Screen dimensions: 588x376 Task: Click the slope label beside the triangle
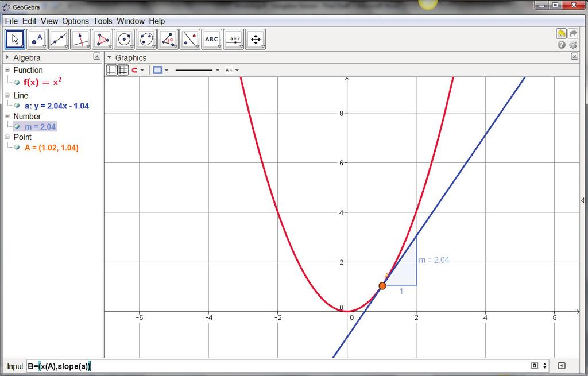tap(434, 260)
